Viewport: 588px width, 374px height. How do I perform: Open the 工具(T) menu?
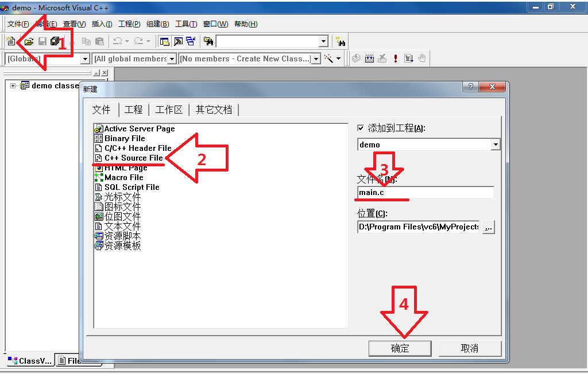click(185, 24)
